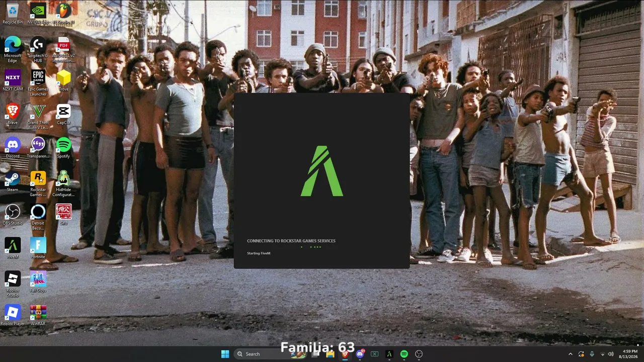
Task: Select the Epic Games Launcher shortcut
Action: coord(38,83)
